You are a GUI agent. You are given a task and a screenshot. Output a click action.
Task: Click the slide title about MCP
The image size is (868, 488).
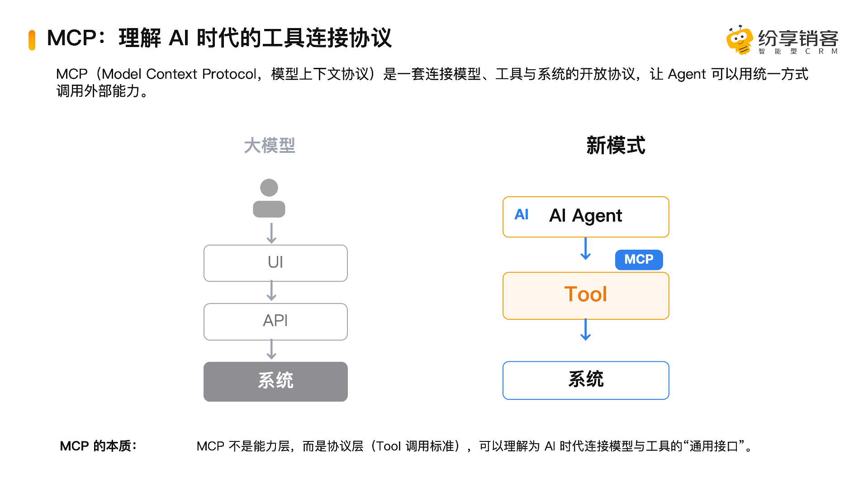pos(219,38)
